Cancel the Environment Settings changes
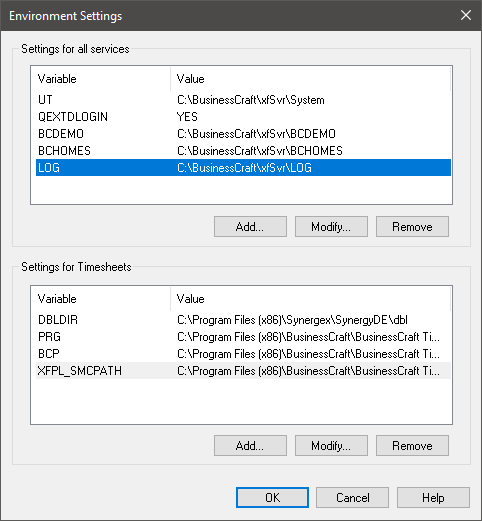The width and height of the screenshot is (482, 521). click(x=352, y=498)
